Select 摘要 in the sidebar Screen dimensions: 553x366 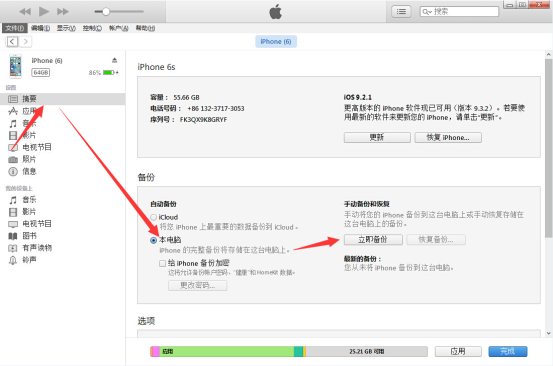click(x=62, y=99)
